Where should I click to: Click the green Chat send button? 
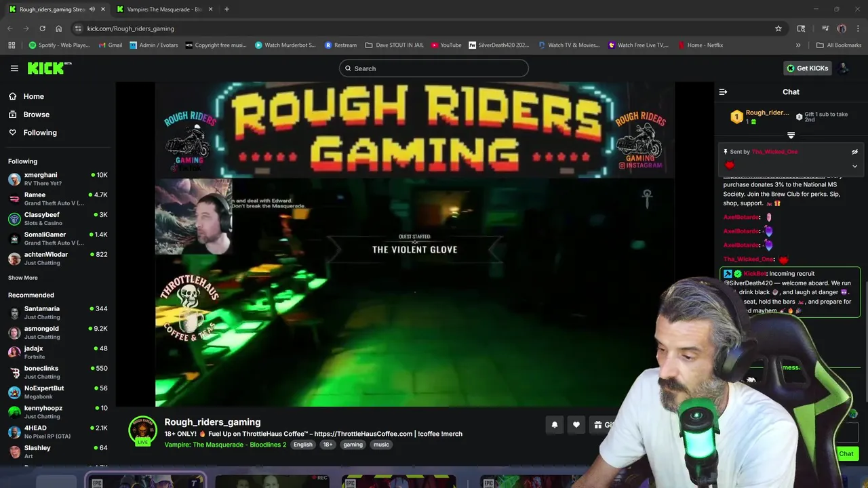pos(846,454)
